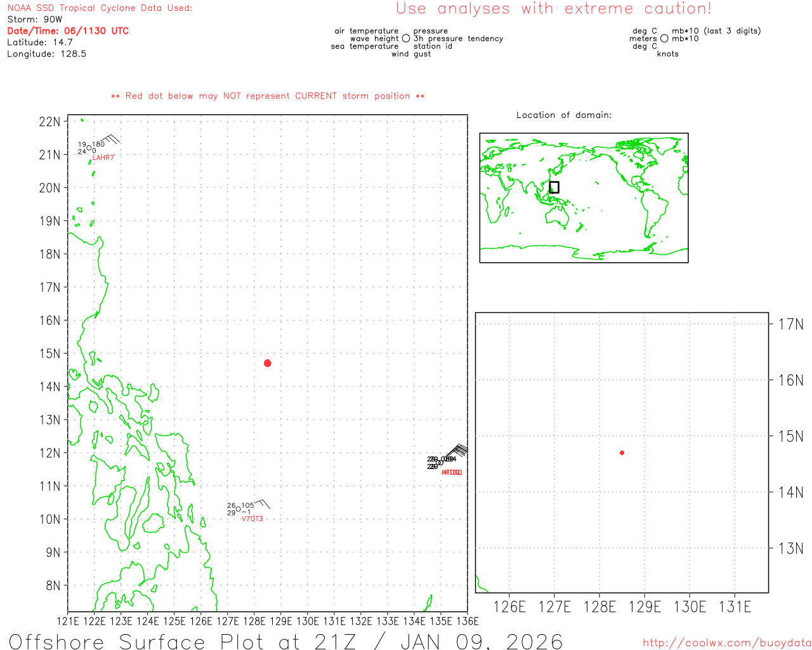This screenshot has height=650, width=812.
Task: Click the 'Location of domain:' label
Action: [x=563, y=115]
